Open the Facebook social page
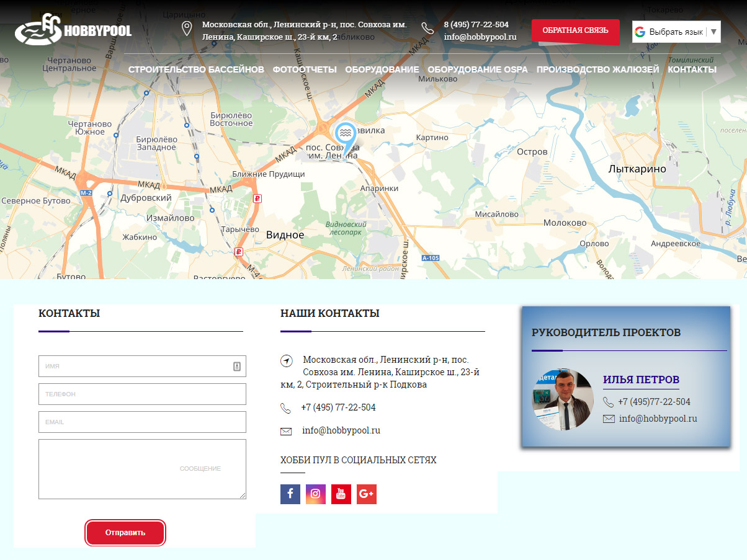Viewport: 747px width, 560px height. coord(290,494)
